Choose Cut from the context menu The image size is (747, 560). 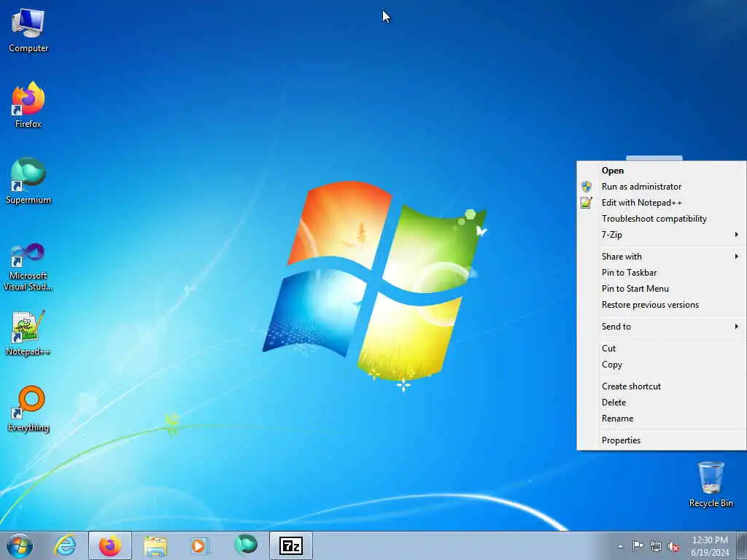click(661, 349)
